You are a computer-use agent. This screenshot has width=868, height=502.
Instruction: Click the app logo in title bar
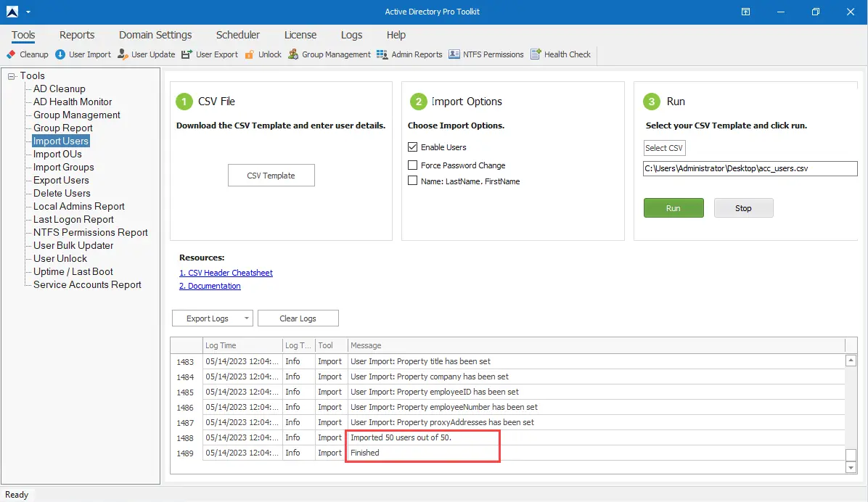pos(12,12)
